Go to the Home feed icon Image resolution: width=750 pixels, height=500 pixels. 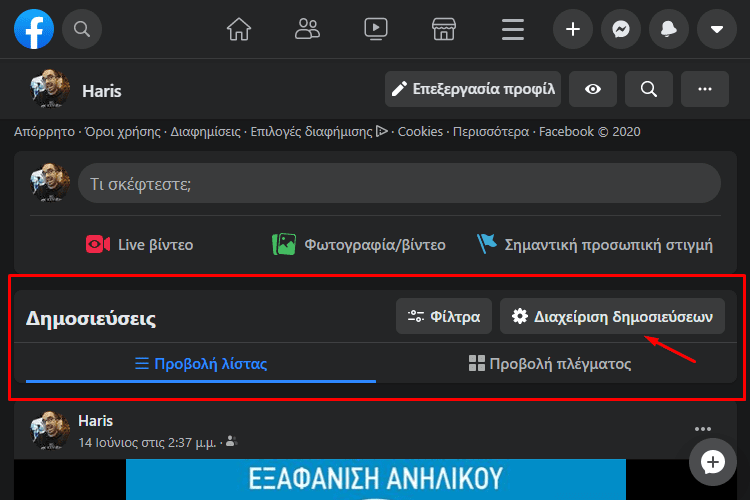coord(239,29)
